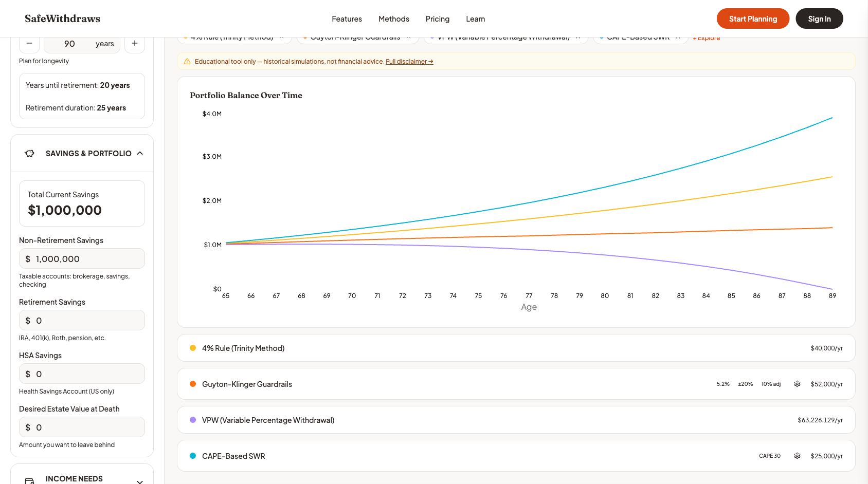Viewport: 868px width, 484px height.
Task: Click the Start Planning button
Action: point(753,18)
